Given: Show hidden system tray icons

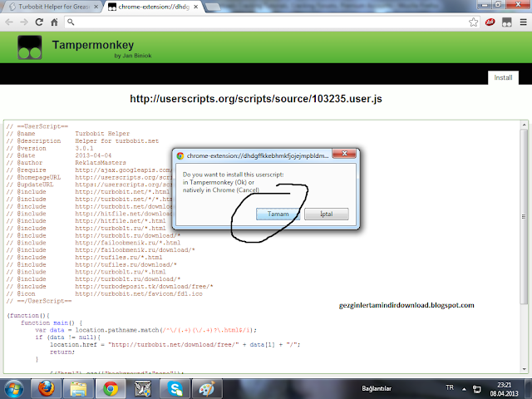Looking at the screenshot, I should tap(464, 389).
